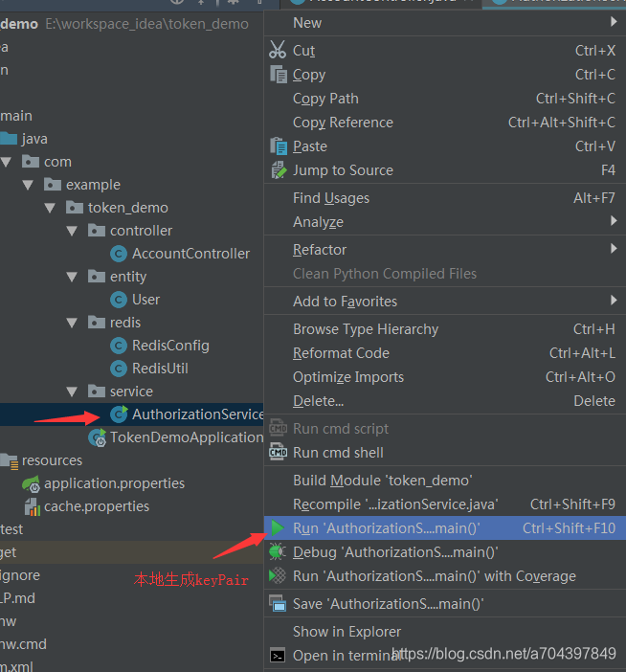Select the redis package label
Screen dimensions: 626x672
[125, 323]
